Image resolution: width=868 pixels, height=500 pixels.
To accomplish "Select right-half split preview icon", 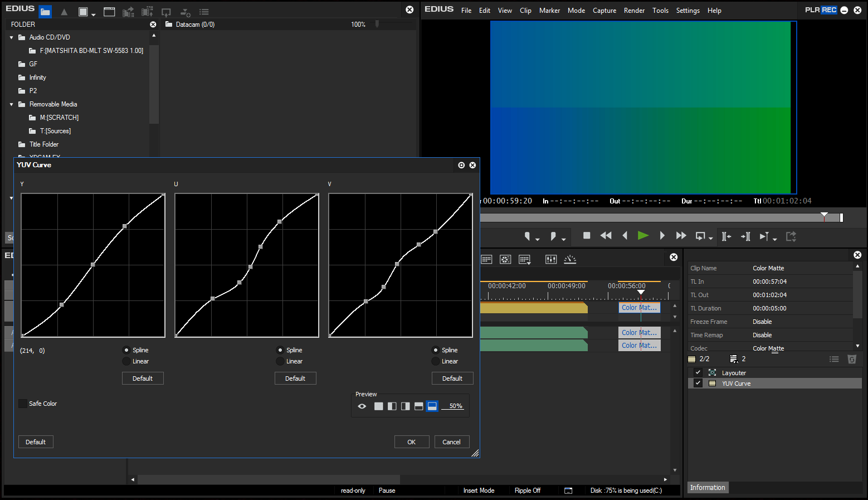I will [406, 406].
